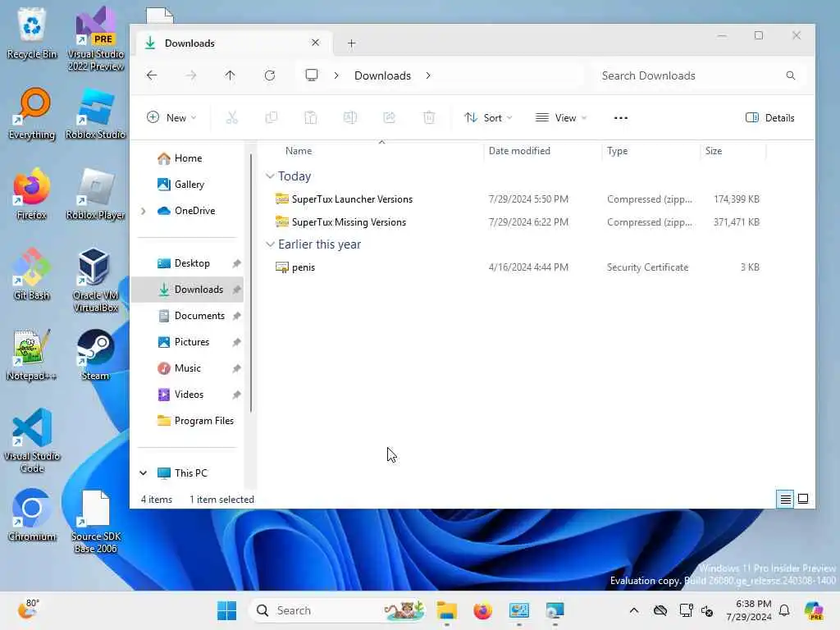Open Home in navigation pane
This screenshot has width=840, height=630.
[188, 158]
